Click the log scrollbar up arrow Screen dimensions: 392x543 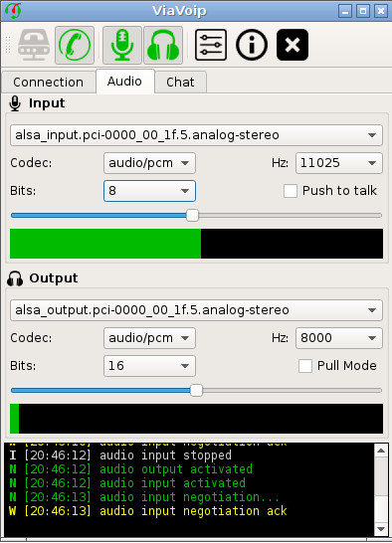381,451
